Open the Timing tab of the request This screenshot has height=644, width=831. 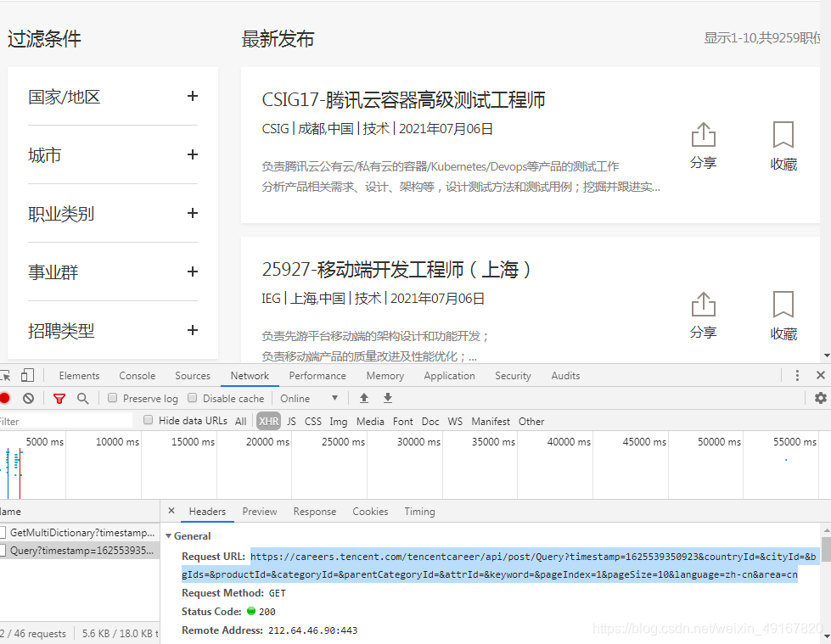pyautogui.click(x=419, y=512)
